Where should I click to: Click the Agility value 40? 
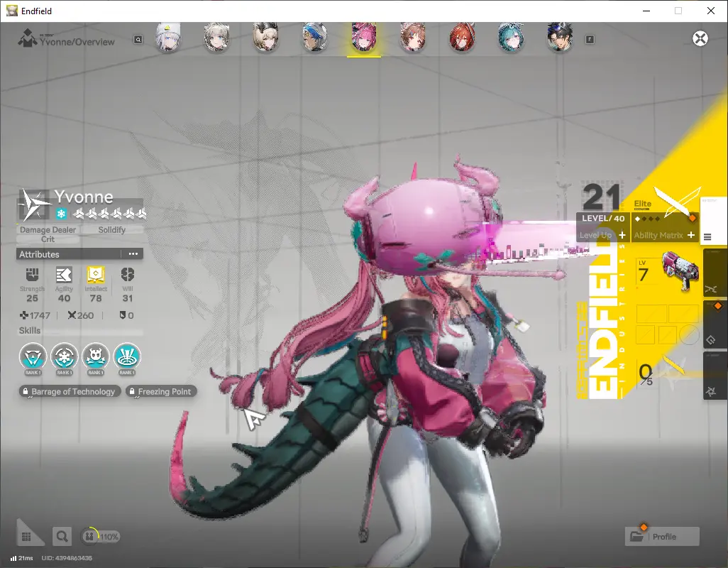[x=64, y=298]
